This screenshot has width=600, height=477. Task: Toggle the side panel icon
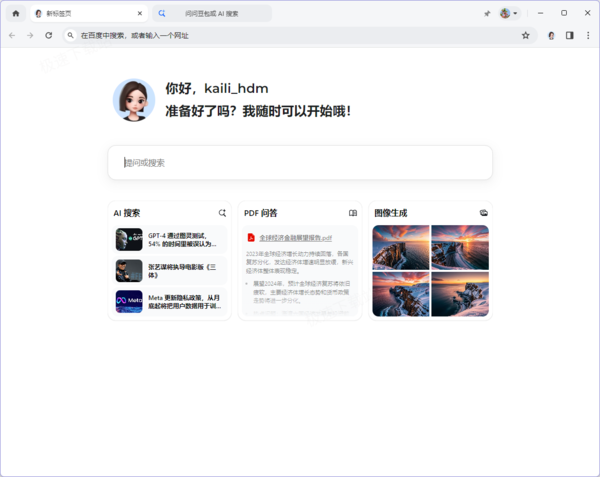tap(570, 36)
